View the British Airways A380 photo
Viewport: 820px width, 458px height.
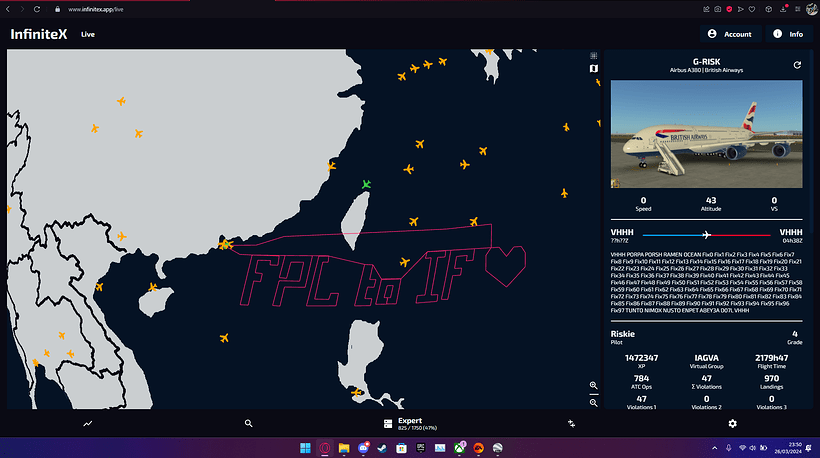pyautogui.click(x=707, y=134)
